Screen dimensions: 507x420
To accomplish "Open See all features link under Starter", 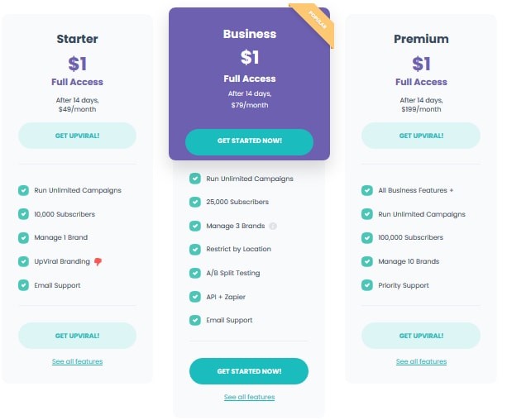I will coord(77,361).
